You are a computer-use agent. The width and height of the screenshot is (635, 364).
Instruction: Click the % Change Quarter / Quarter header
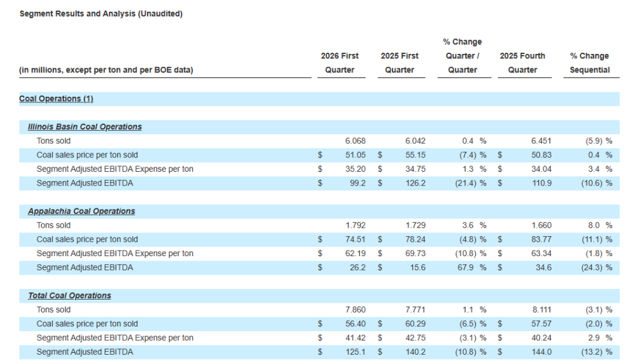(462, 56)
